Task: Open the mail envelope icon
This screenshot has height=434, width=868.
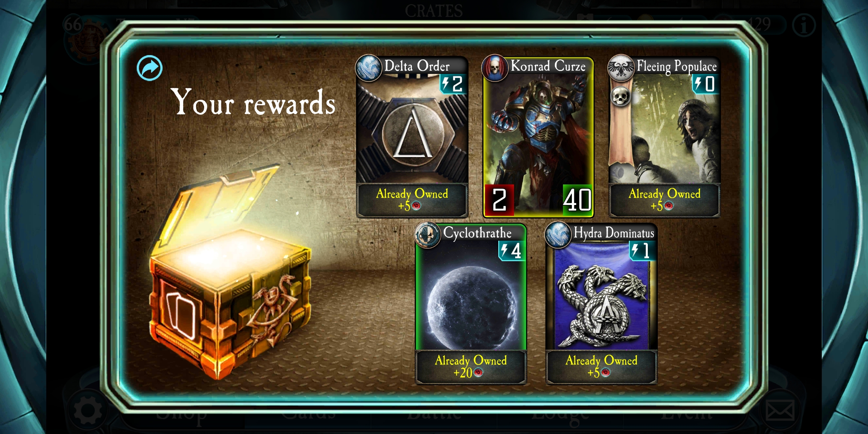Action: coord(780,411)
